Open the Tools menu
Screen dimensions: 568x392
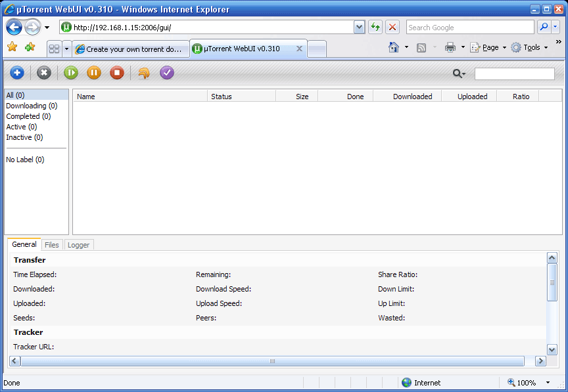pyautogui.click(x=529, y=47)
